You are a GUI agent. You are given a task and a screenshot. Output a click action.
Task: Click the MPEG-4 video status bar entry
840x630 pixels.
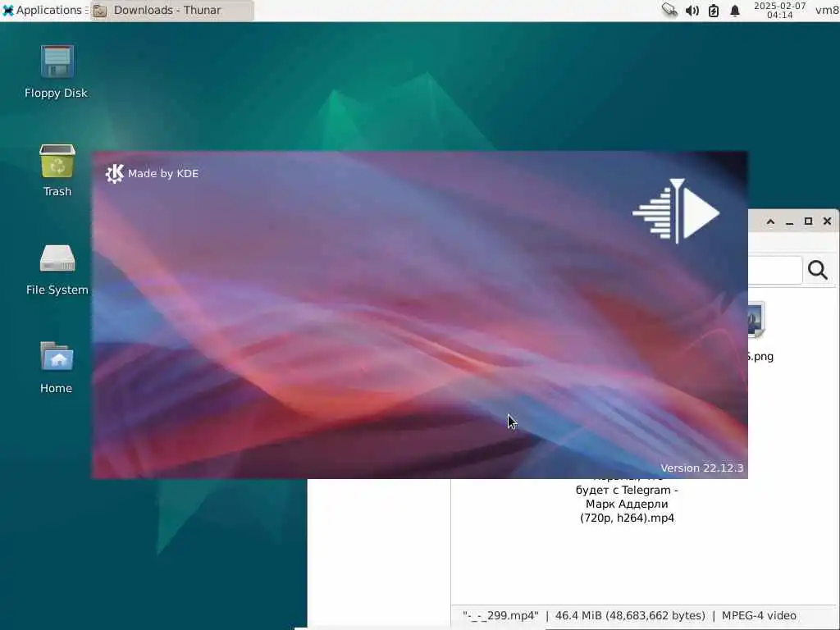[759, 615]
